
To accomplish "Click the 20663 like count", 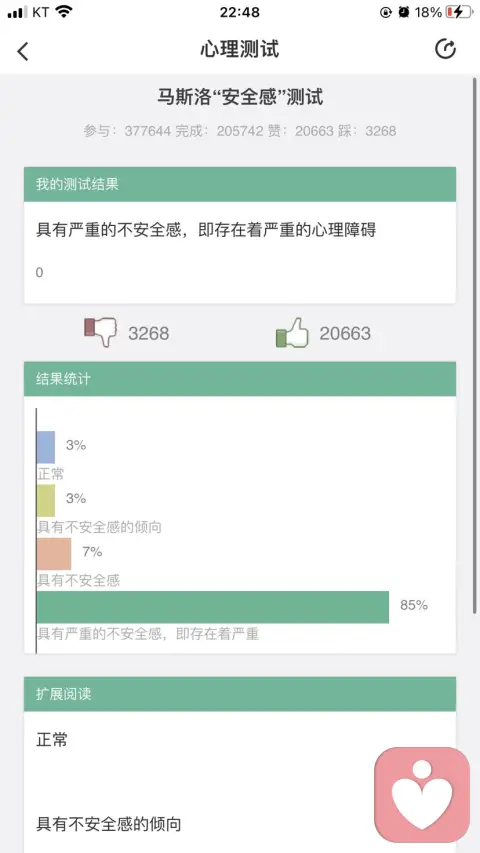I will 345,333.
